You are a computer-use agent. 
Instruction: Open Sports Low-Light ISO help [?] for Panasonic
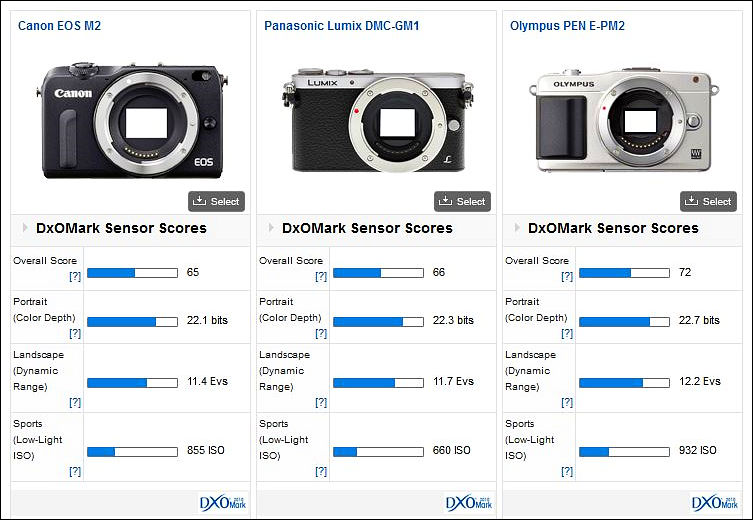[321, 471]
